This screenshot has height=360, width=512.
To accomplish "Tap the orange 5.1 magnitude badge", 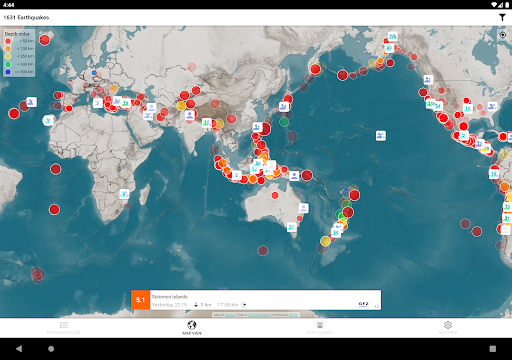I will click(x=140, y=300).
